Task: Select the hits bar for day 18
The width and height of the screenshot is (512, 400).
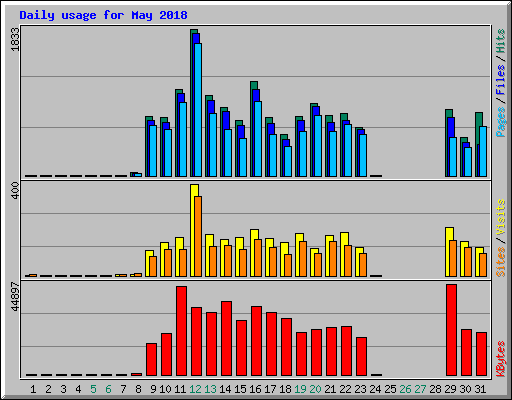Action: (282, 155)
